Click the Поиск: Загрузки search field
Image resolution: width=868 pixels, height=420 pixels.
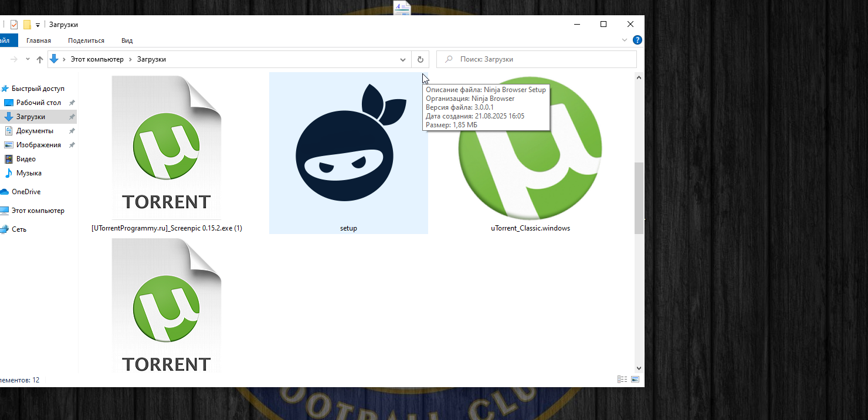pyautogui.click(x=537, y=59)
